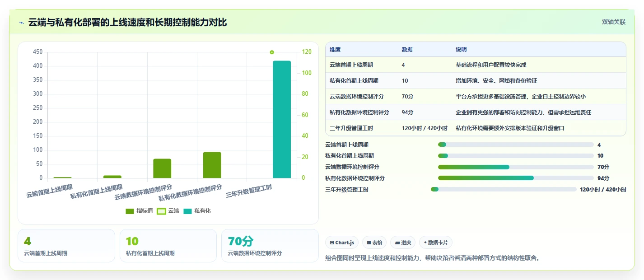Viewport: 644px width, 280px height.
Task: Select the 私有化首期上线周期 table cell
Action: point(361,81)
